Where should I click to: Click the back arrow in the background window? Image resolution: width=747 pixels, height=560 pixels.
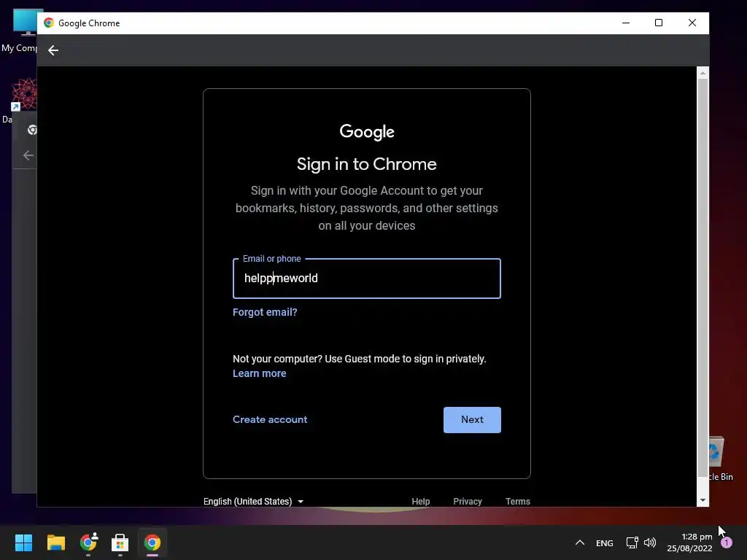[28, 155]
